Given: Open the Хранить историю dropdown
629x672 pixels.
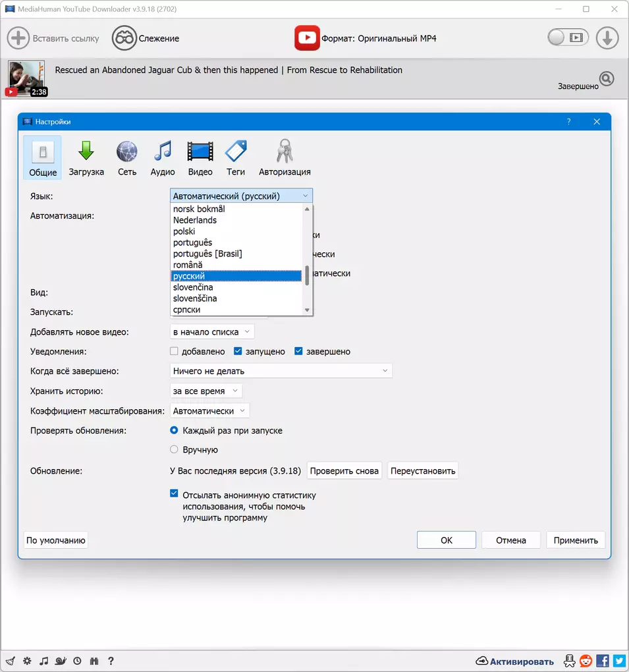Looking at the screenshot, I should tap(206, 391).
